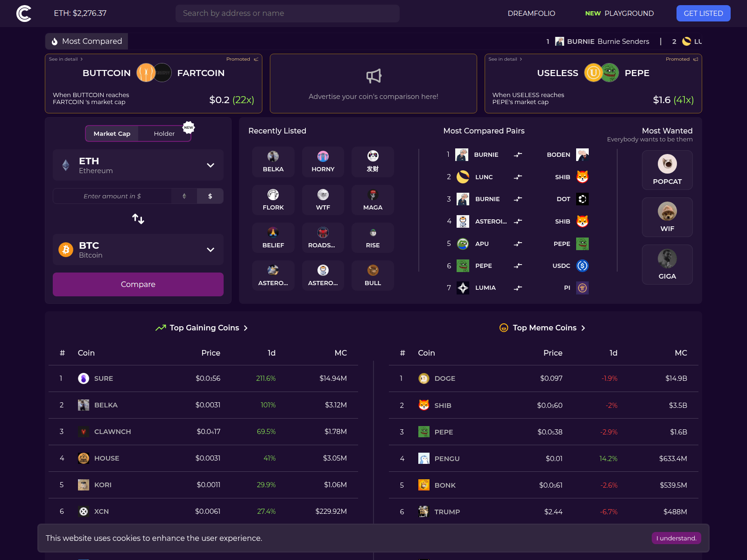Open the recently listed BELKA coin

[x=273, y=162]
